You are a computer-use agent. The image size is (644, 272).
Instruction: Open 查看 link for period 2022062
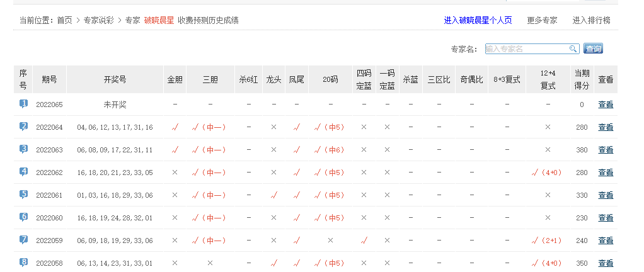click(605, 173)
